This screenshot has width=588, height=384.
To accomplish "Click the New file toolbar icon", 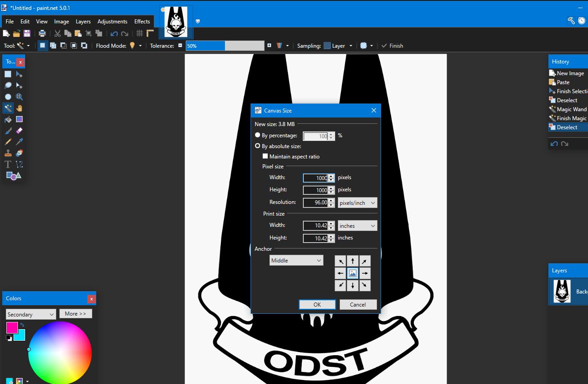I will (x=6, y=33).
